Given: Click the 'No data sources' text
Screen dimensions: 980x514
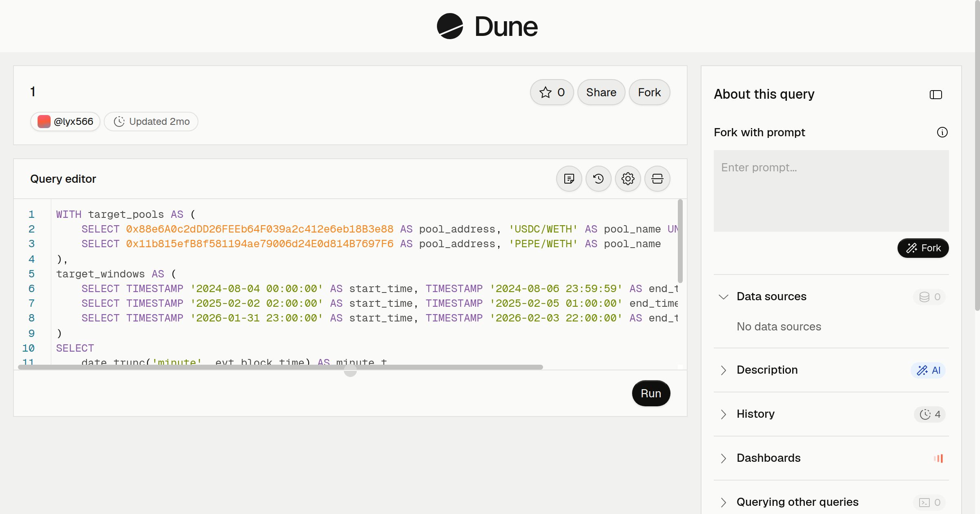Looking at the screenshot, I should click(779, 327).
